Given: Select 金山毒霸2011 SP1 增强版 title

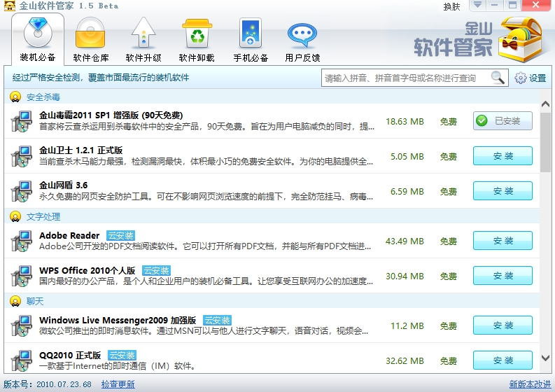Looking at the screenshot, I should tap(111, 115).
